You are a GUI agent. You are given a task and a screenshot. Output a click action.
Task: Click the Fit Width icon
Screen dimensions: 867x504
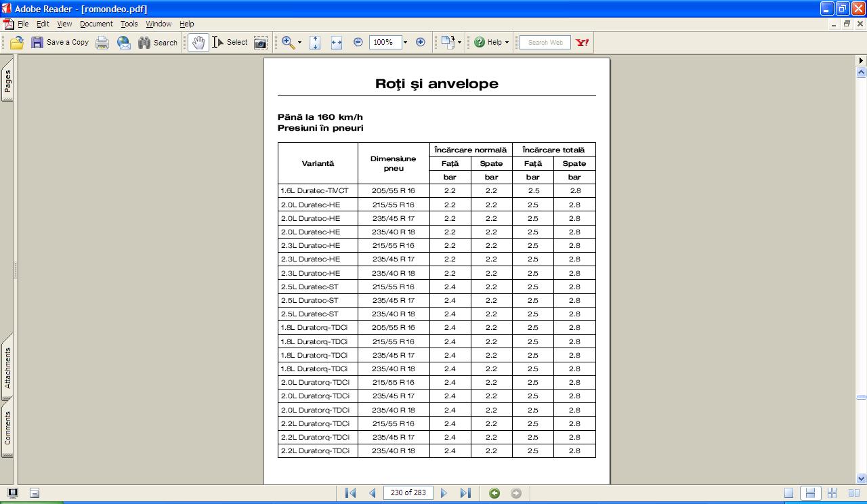336,43
